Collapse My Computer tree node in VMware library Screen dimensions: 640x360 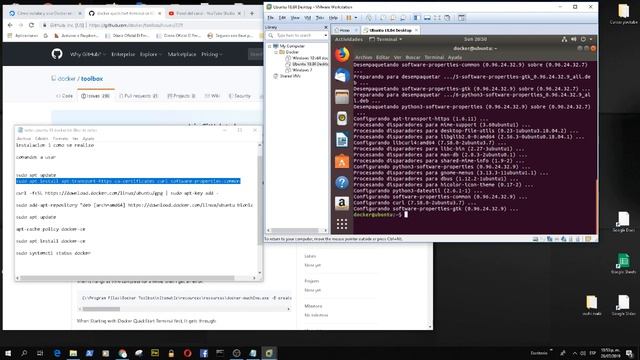coord(269,46)
